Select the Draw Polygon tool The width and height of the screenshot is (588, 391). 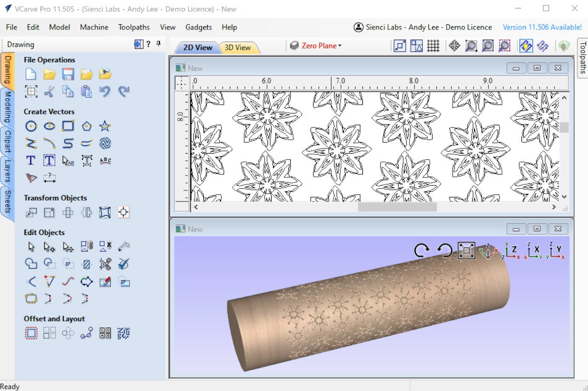[x=86, y=126]
